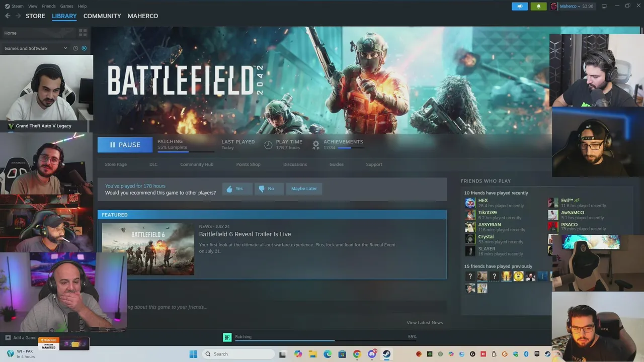The height and width of the screenshot is (362, 644).
Task: Click the No thumbs-down button
Action: coord(269,189)
